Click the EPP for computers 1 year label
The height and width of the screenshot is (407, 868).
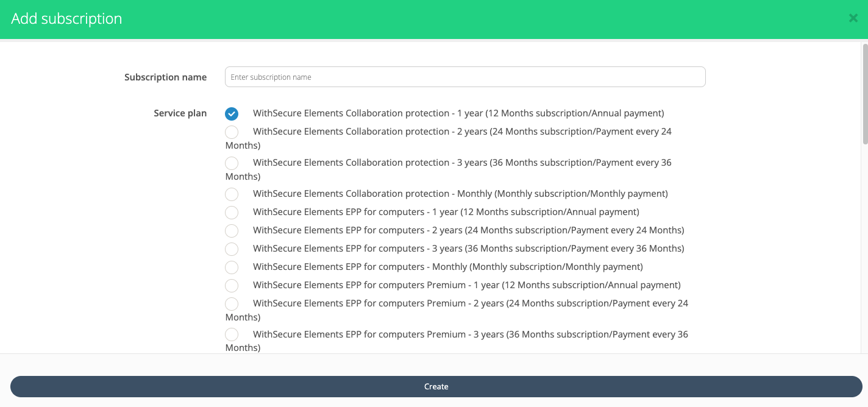pyautogui.click(x=446, y=212)
